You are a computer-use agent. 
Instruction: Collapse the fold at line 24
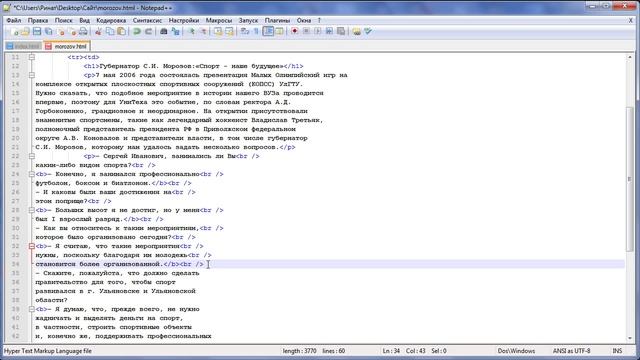click(x=31, y=174)
